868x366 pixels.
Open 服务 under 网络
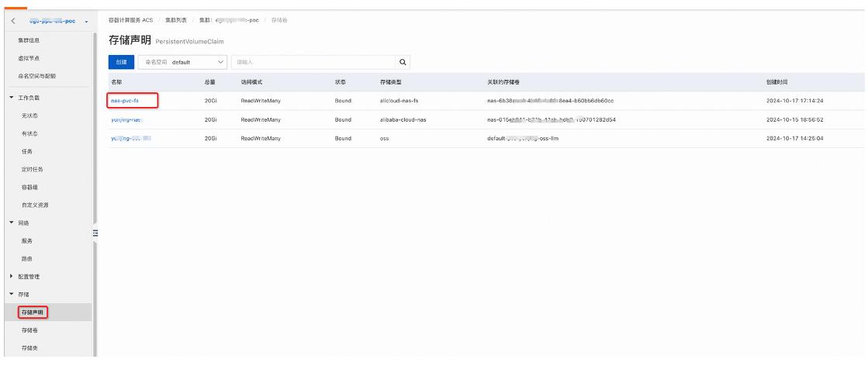coord(27,241)
